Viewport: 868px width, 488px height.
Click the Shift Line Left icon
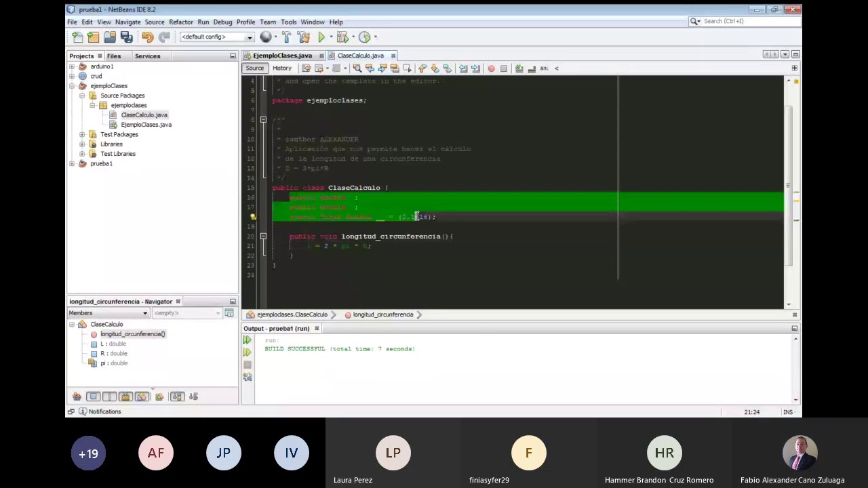[463, 68]
